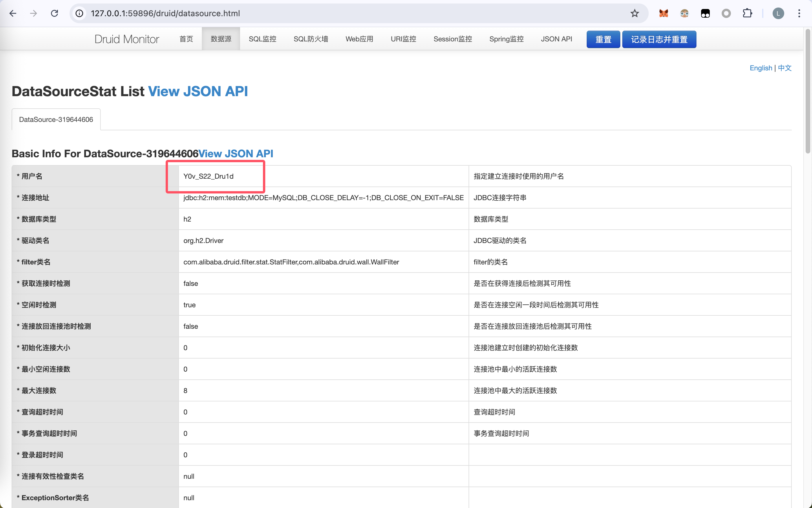
Task: Open the SQL监控 tab
Action: (x=262, y=39)
